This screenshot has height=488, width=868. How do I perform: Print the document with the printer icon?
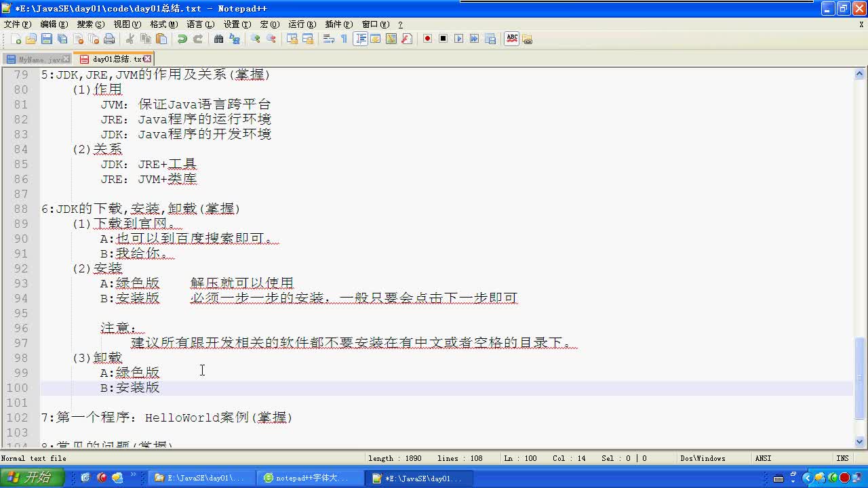(x=109, y=39)
